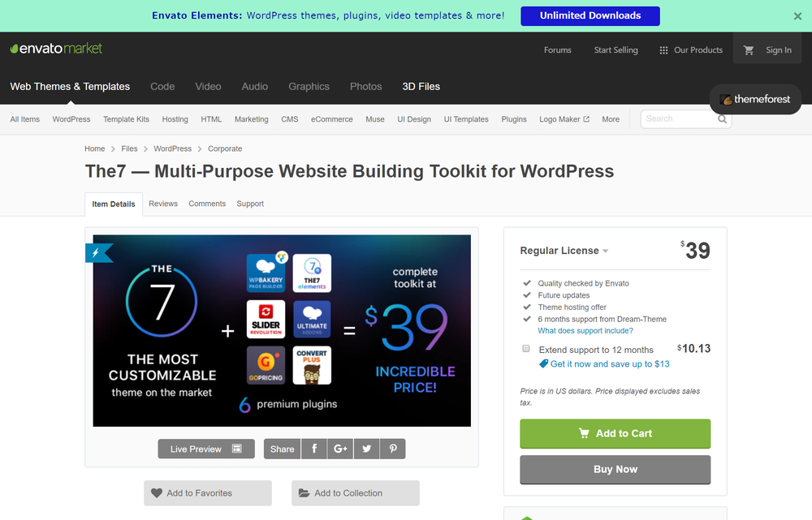812x520 pixels.
Task: Open the Forums link
Action: point(558,50)
